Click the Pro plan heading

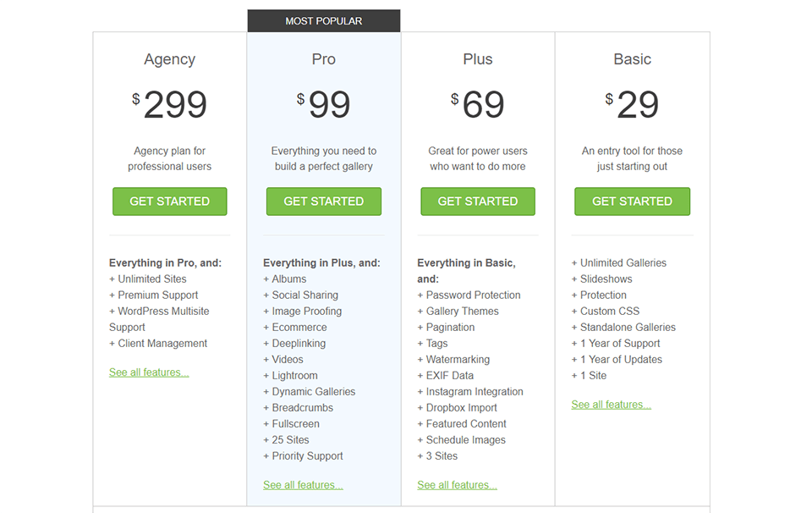[x=324, y=59]
